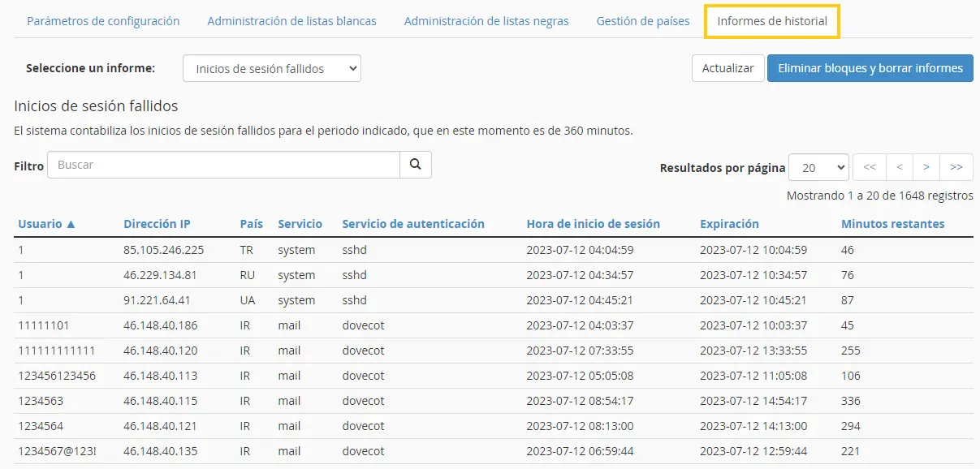The height and width of the screenshot is (469, 980).
Task: Sort by the Usuario column header
Action: [x=47, y=224]
